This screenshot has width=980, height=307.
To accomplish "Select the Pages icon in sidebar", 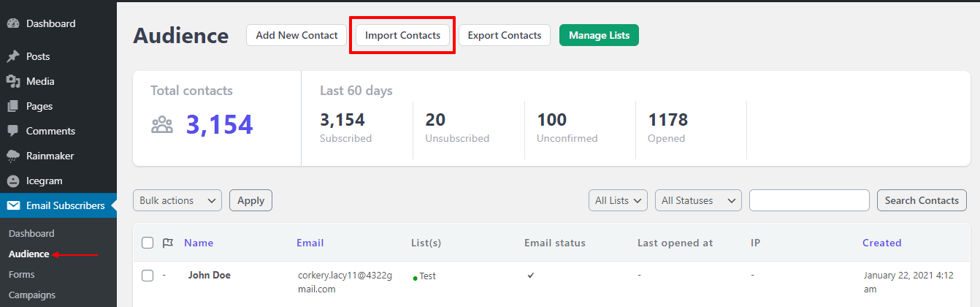I will 13,106.
